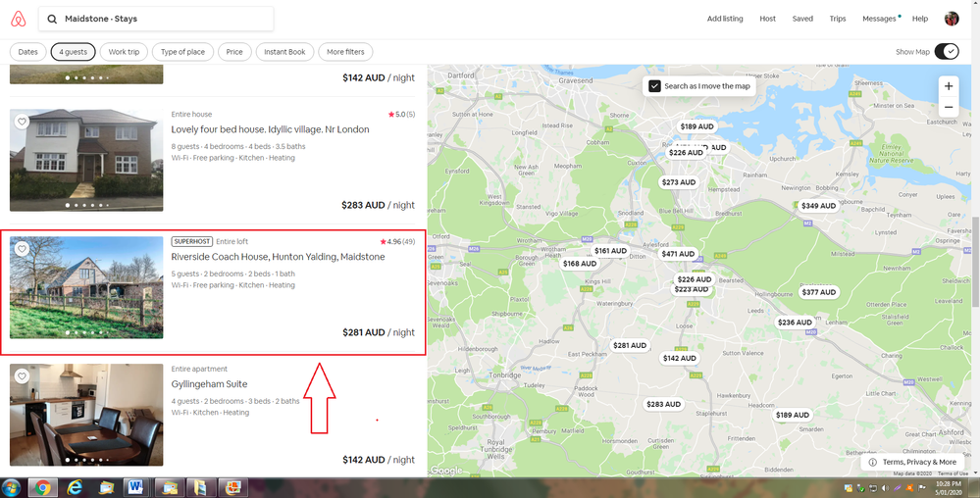The height and width of the screenshot is (498, 980).
Task: Open the Type of place filter
Action: [182, 52]
